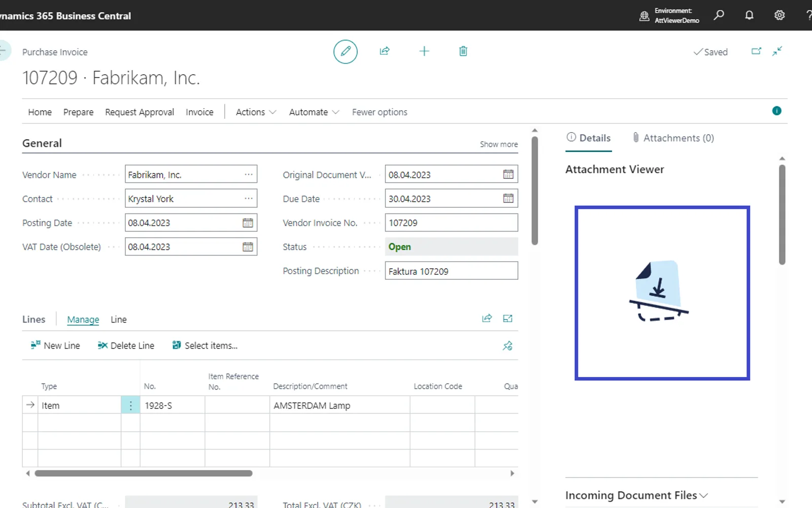Click New Line button

point(55,345)
